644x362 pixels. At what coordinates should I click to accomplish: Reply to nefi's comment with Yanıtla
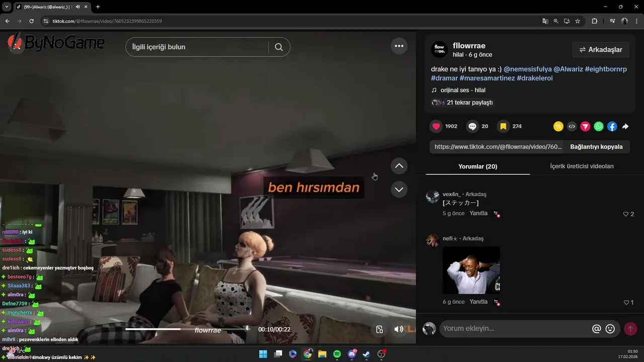point(478,302)
